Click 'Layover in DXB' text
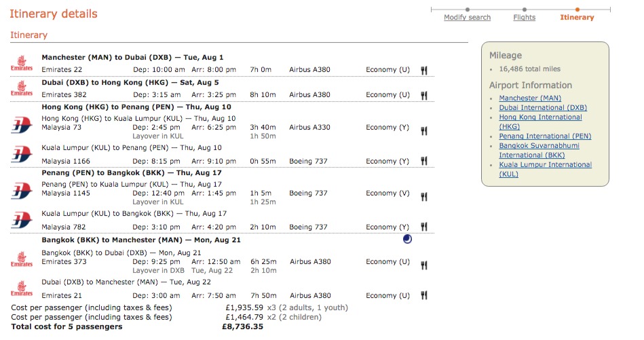 click(158, 271)
